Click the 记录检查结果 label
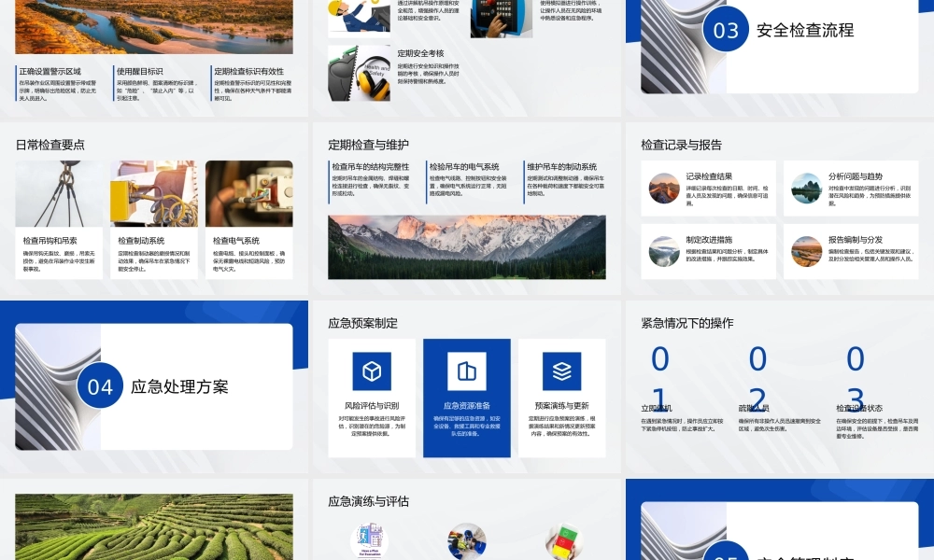This screenshot has height=560, width=934. click(709, 176)
